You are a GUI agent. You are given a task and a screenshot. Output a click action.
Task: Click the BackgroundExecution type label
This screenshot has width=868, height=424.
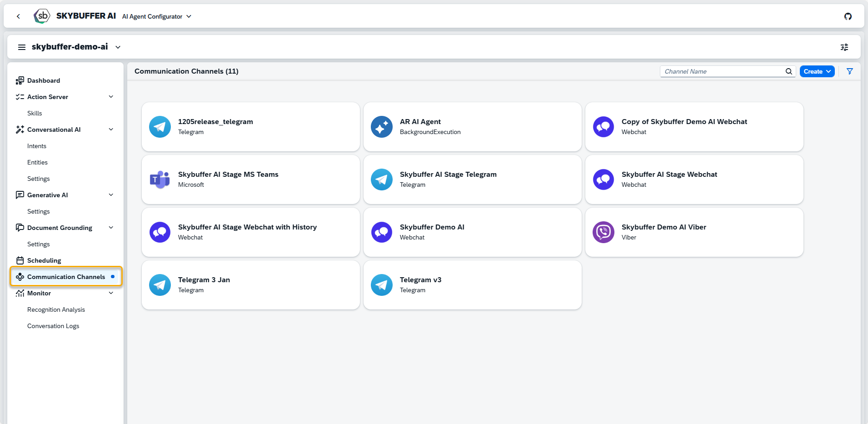430,132
